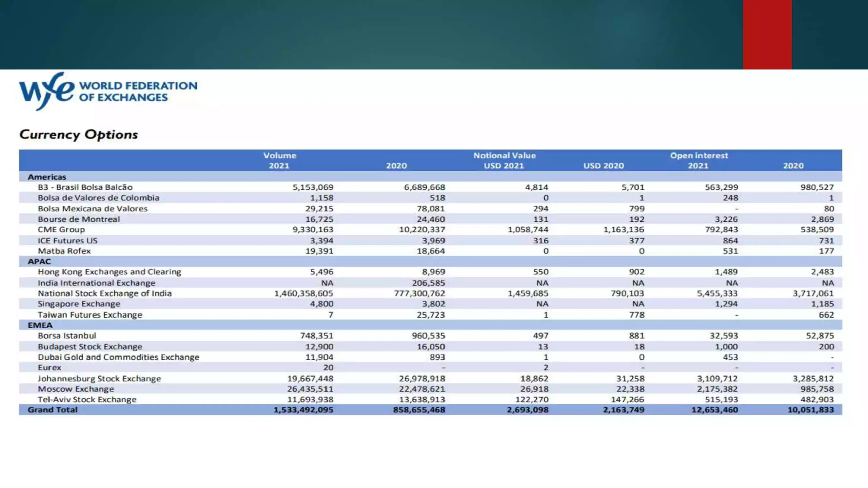Click the APAC region row
Viewport: 868px width, 488px height.
pyautogui.click(x=430, y=261)
